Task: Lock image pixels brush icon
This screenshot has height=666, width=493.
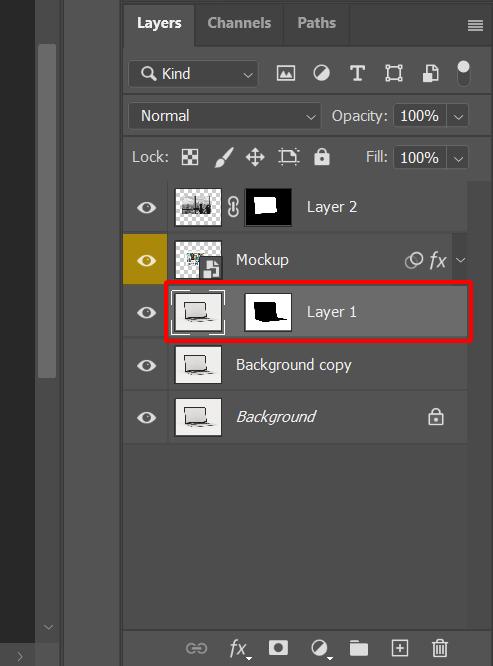Action: point(223,157)
